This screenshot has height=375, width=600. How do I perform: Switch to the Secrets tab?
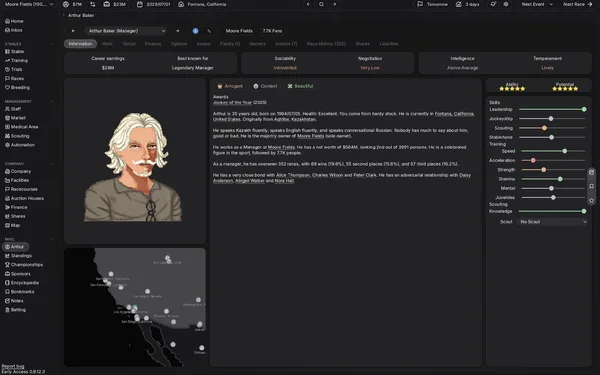pos(258,44)
